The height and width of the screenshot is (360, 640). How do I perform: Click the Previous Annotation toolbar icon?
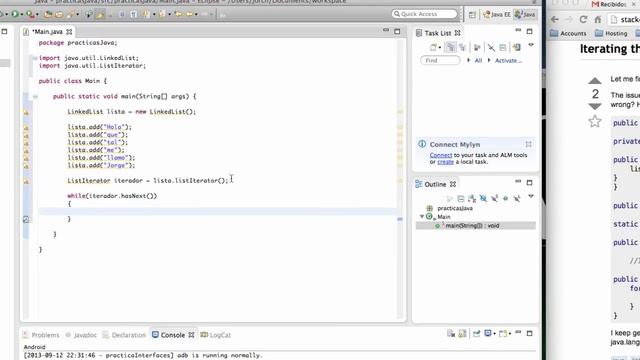[162, 14]
